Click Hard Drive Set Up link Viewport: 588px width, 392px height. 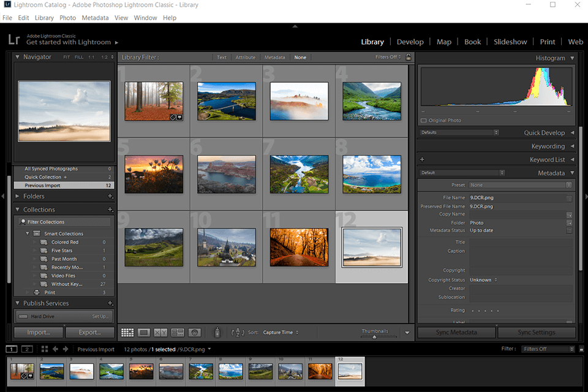tap(100, 317)
